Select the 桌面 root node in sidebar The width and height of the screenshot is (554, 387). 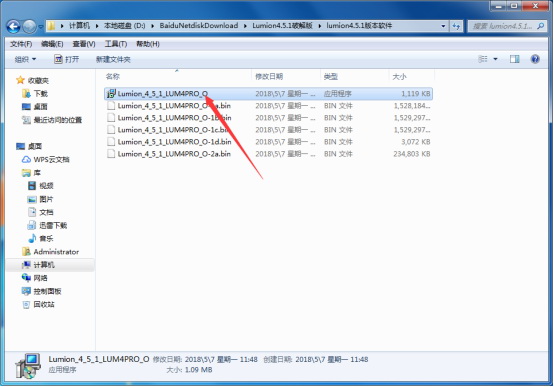[x=29, y=146]
